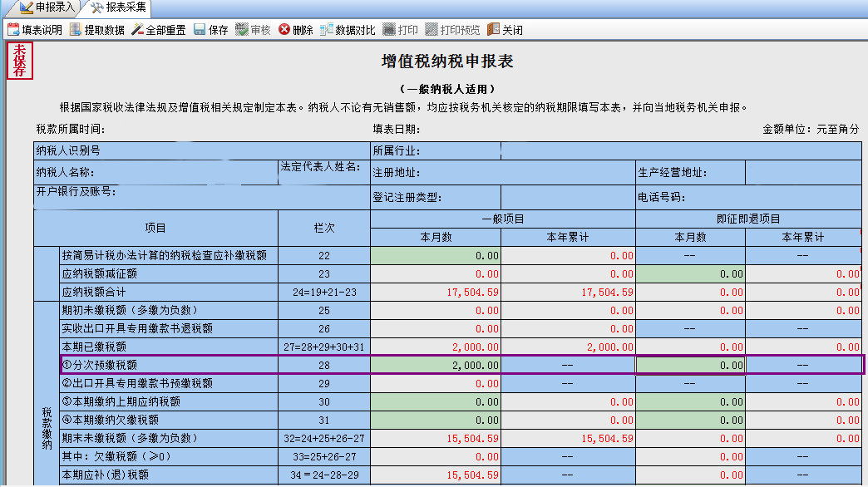
Task: Click the 登记注册类型 value field
Action: 568,197
